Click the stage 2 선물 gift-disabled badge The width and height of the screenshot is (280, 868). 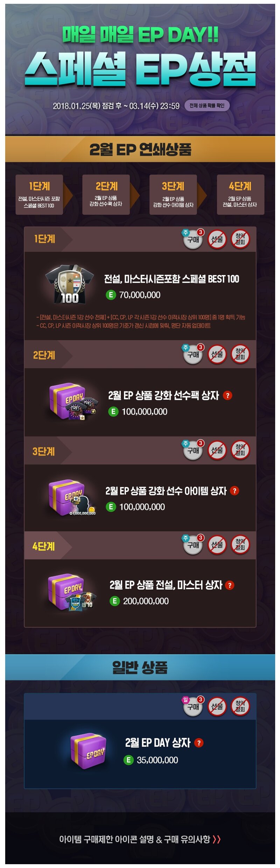coord(217,354)
